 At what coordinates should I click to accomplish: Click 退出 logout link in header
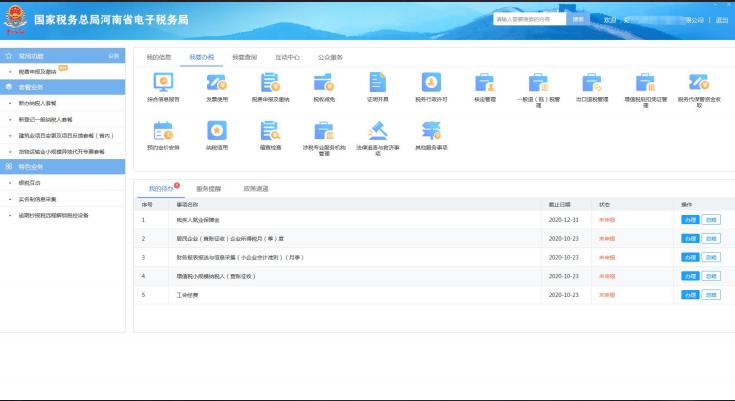click(x=722, y=20)
